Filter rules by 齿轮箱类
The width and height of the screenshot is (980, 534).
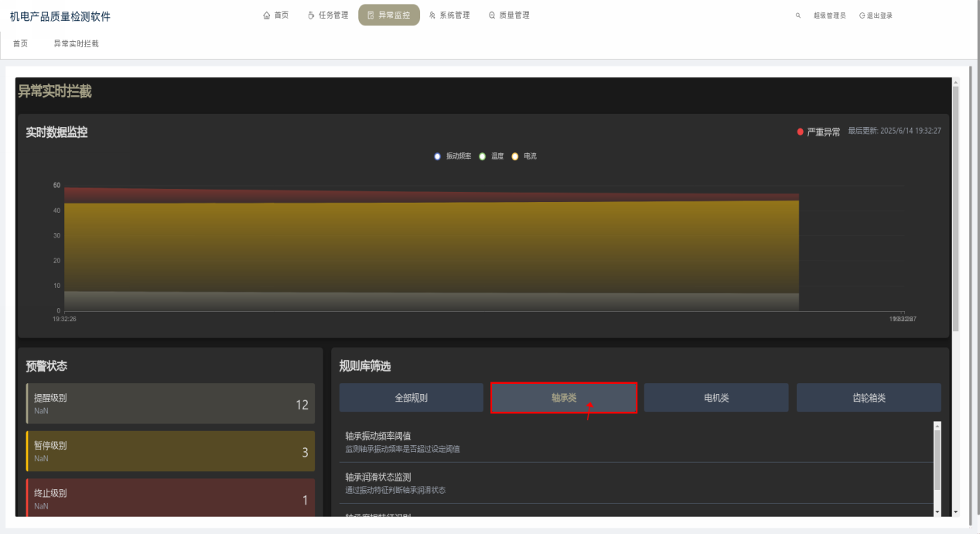tap(868, 398)
